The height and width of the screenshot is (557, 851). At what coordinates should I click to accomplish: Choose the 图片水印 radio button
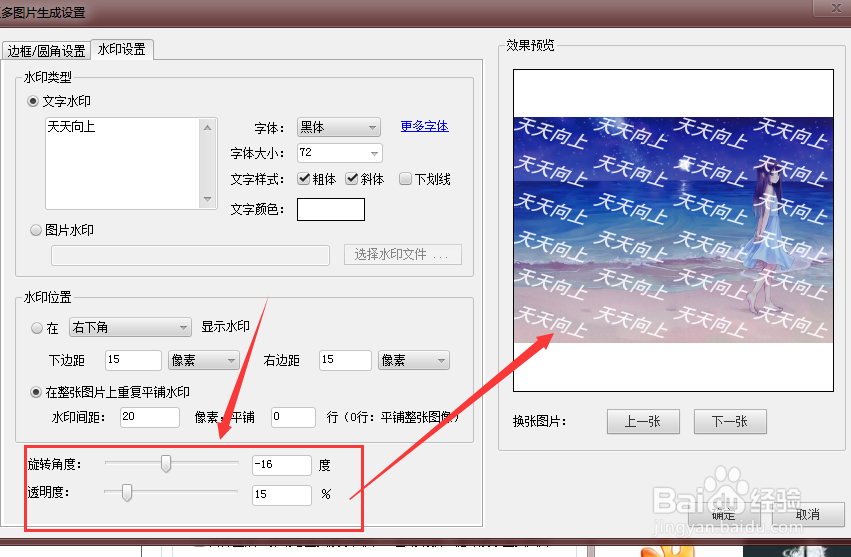pyautogui.click(x=36, y=230)
